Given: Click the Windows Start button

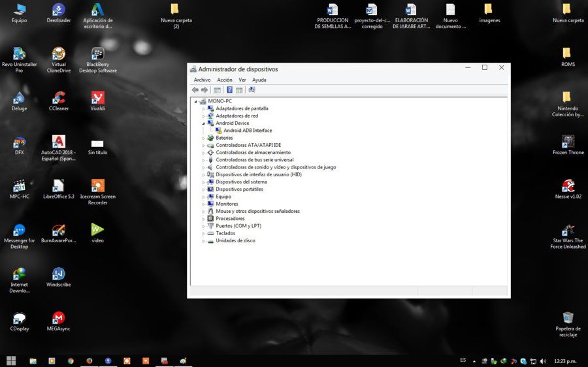Looking at the screenshot, I should click(11, 360).
